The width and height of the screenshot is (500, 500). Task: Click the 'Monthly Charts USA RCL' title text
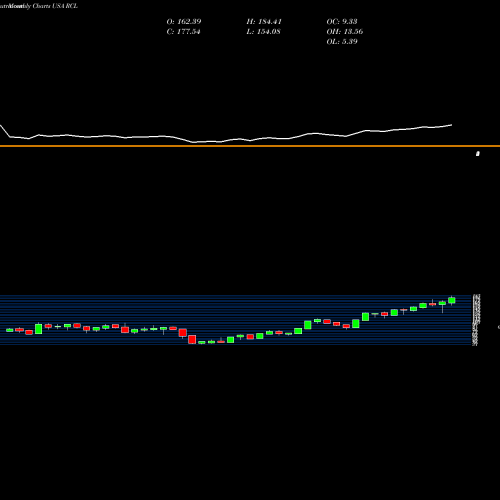pos(43,6)
